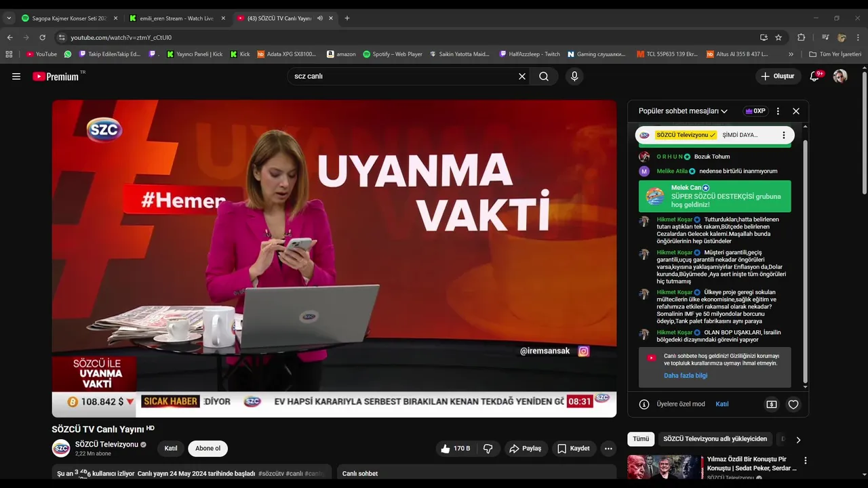Save the video with Kaydet
The height and width of the screenshot is (488, 868).
[x=574, y=449]
